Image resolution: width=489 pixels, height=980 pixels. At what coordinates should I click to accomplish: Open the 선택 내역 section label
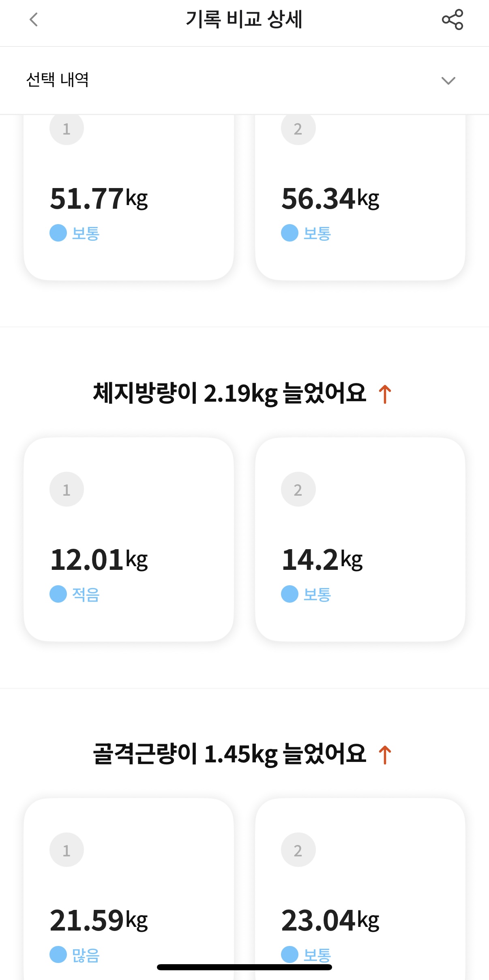coord(57,79)
